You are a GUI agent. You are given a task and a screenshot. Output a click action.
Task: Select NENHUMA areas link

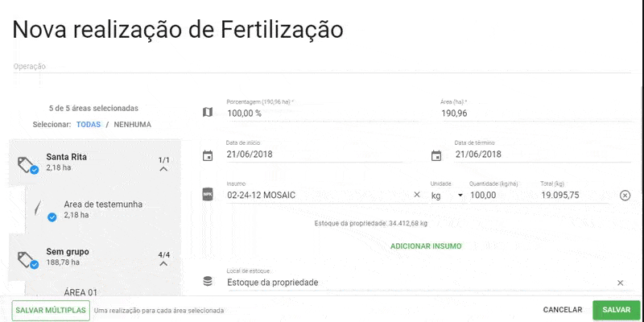tap(132, 125)
